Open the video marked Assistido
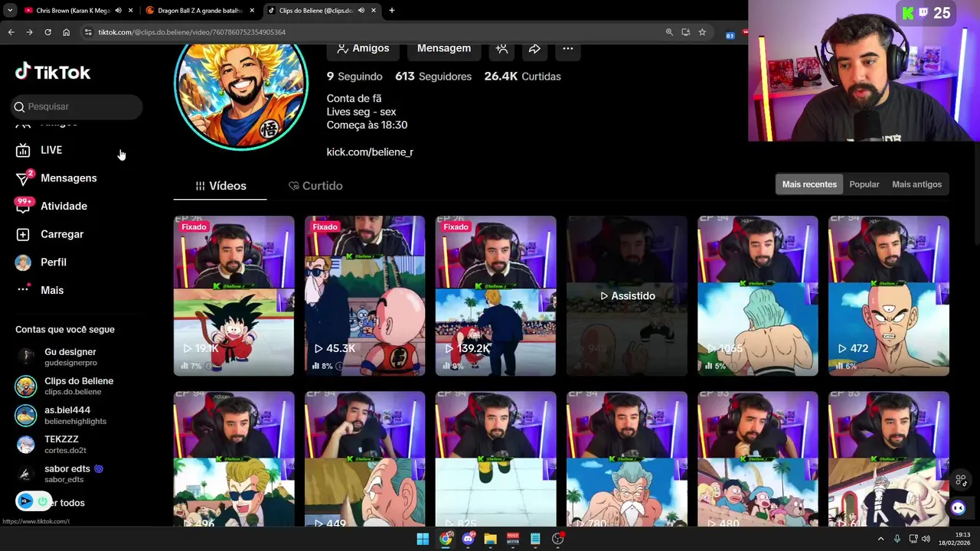This screenshot has height=551, width=980. coord(626,295)
